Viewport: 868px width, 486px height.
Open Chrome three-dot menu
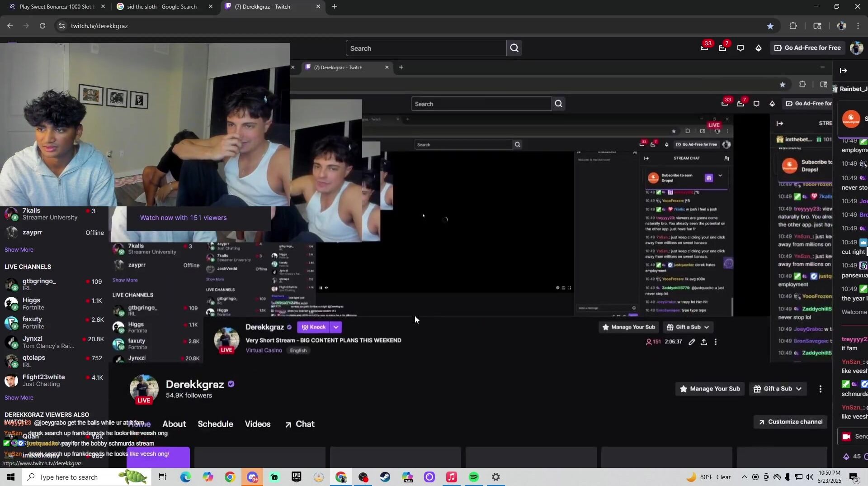(858, 26)
